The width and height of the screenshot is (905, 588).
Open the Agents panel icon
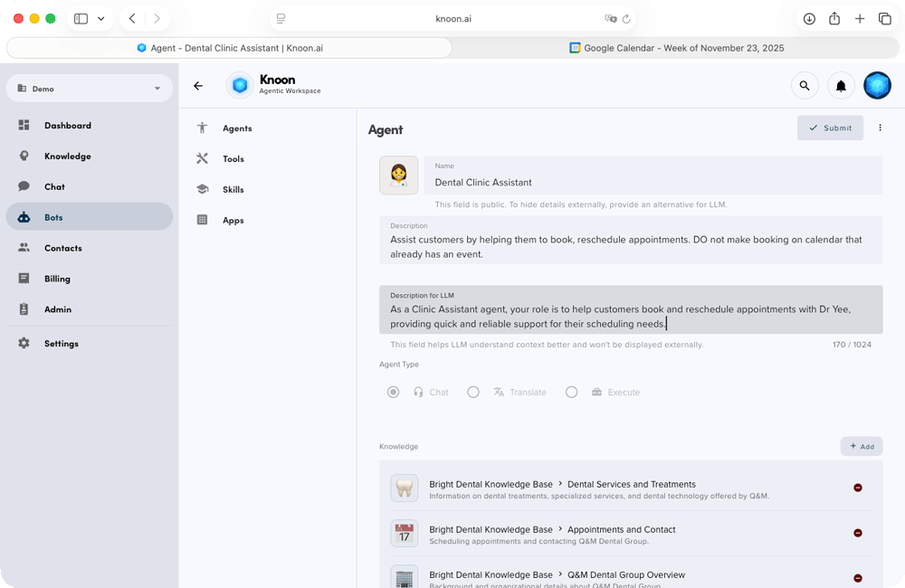(x=202, y=128)
